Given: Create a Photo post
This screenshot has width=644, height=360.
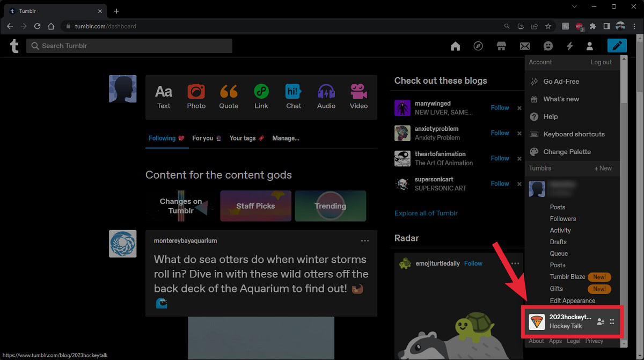Looking at the screenshot, I should (x=196, y=97).
